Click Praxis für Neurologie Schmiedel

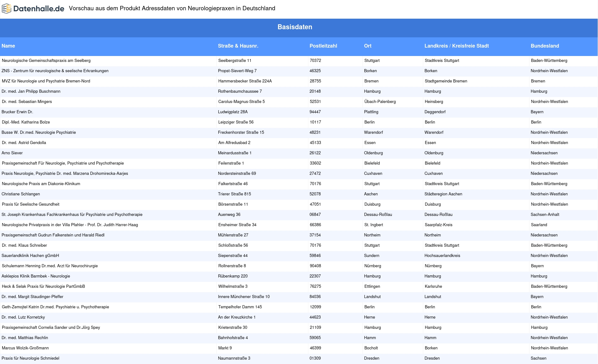(x=30, y=358)
